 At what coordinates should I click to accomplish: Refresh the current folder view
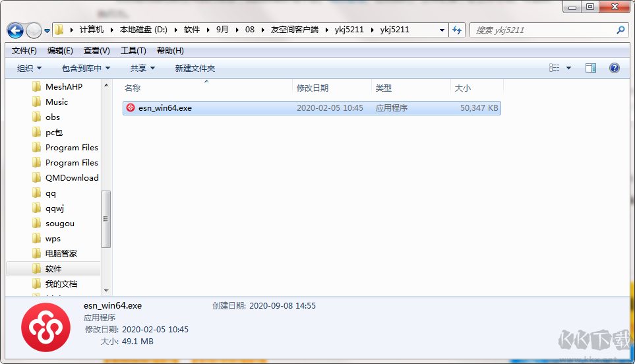pyautogui.click(x=457, y=30)
